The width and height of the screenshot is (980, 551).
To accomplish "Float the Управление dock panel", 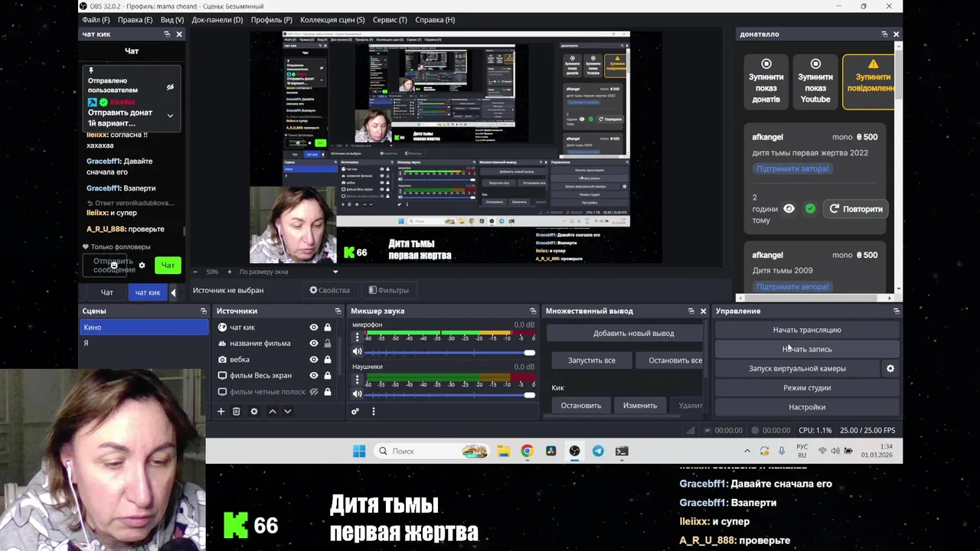I will tap(896, 311).
